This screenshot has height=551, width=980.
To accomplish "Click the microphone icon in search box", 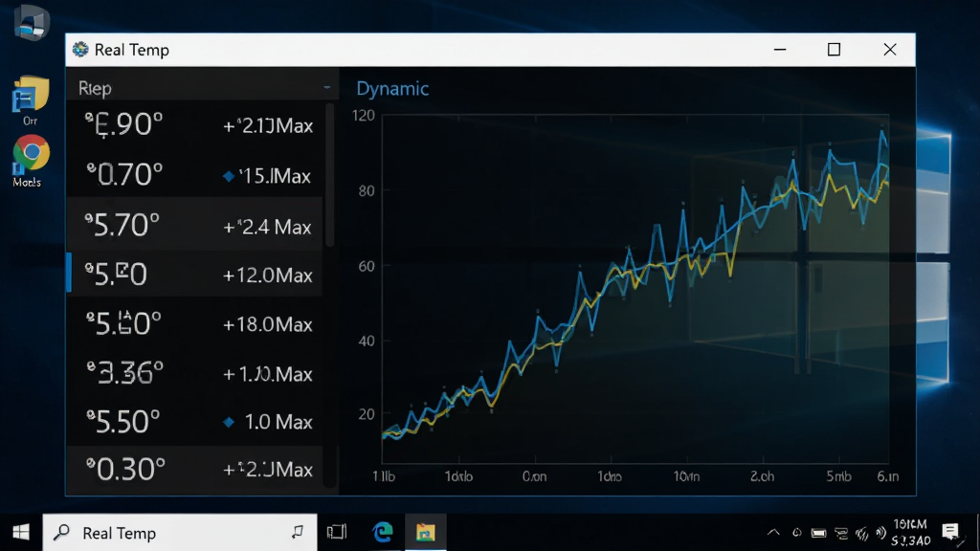I will 298,532.
